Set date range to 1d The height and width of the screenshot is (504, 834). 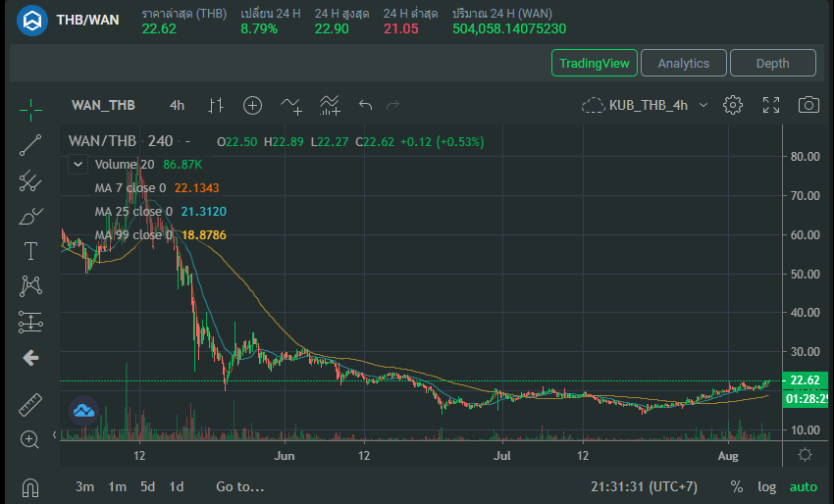pyautogui.click(x=176, y=486)
